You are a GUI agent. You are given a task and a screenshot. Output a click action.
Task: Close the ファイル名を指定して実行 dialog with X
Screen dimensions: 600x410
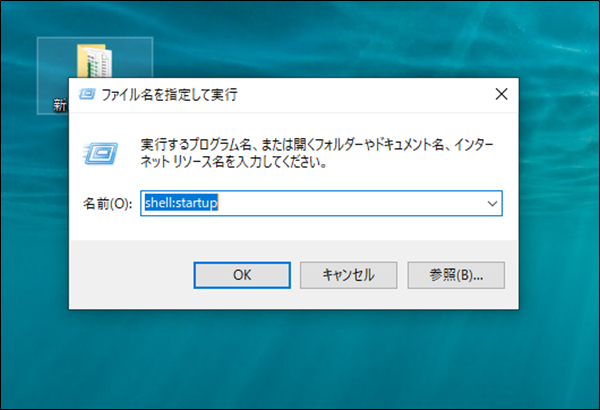coord(501,96)
